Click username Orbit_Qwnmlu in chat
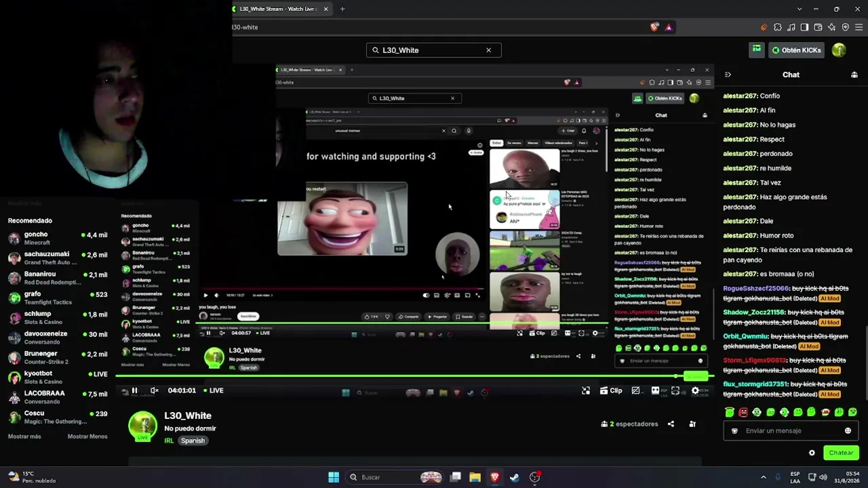The width and height of the screenshot is (868, 488). pos(746,336)
